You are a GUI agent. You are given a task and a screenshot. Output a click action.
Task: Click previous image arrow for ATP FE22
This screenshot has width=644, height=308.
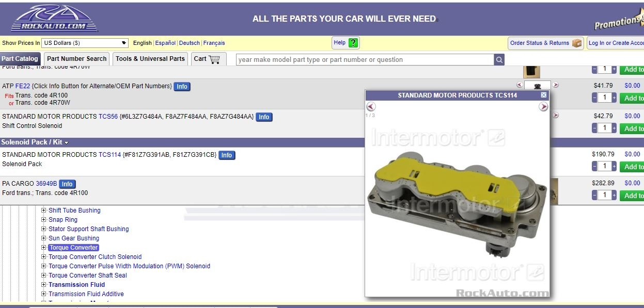click(x=520, y=85)
